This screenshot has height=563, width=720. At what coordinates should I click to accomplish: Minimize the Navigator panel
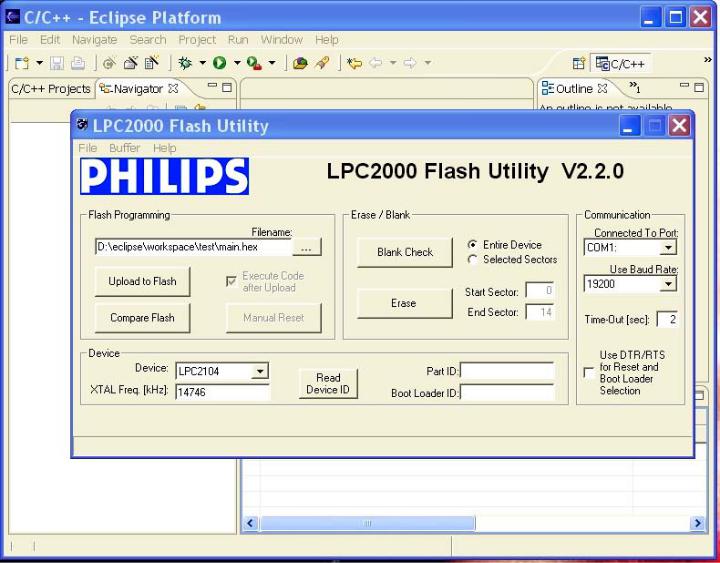212,86
